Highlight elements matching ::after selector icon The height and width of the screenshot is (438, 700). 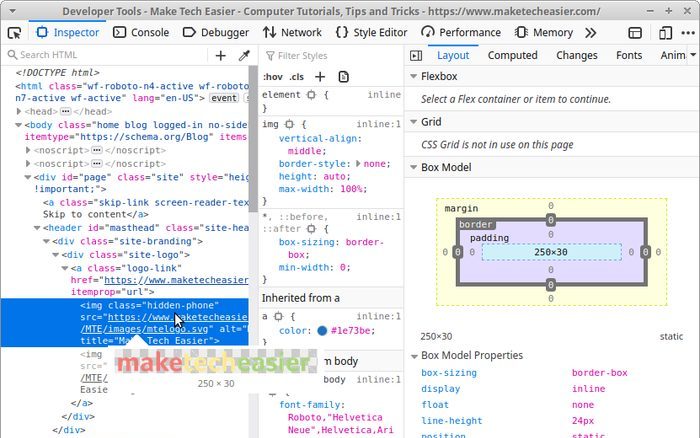coord(311,229)
